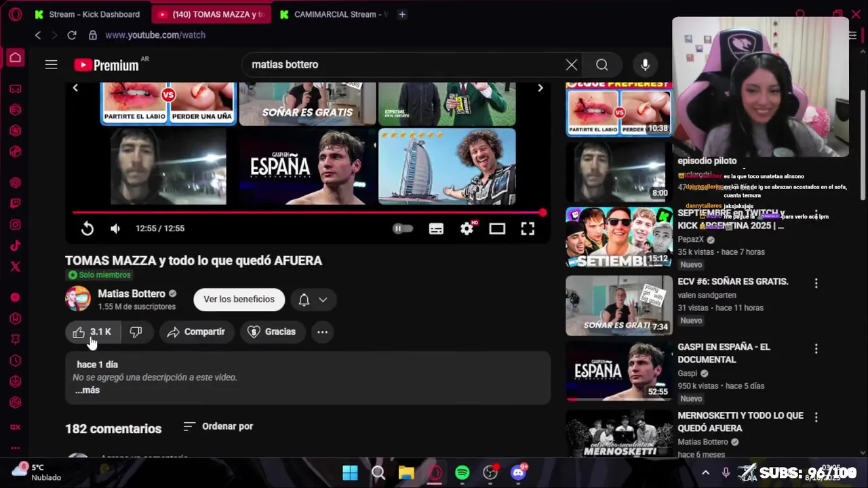This screenshot has height=488, width=868.
Task: Open Instagram in Opera sidebar
Action: (x=15, y=224)
